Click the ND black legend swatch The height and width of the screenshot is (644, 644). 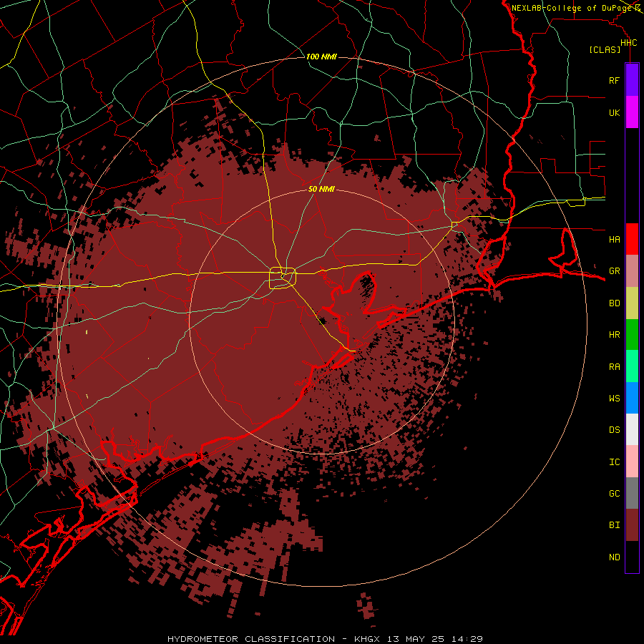(x=632, y=557)
